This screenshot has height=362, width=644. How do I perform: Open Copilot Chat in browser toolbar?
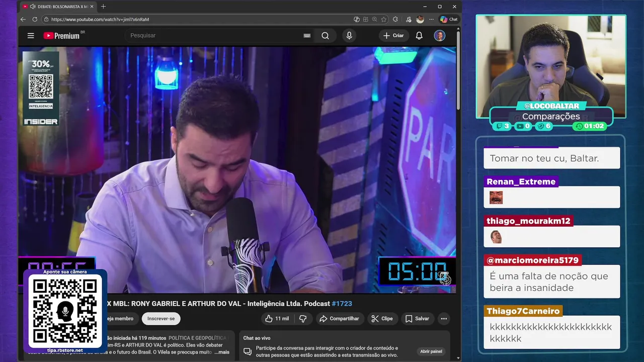(x=449, y=19)
